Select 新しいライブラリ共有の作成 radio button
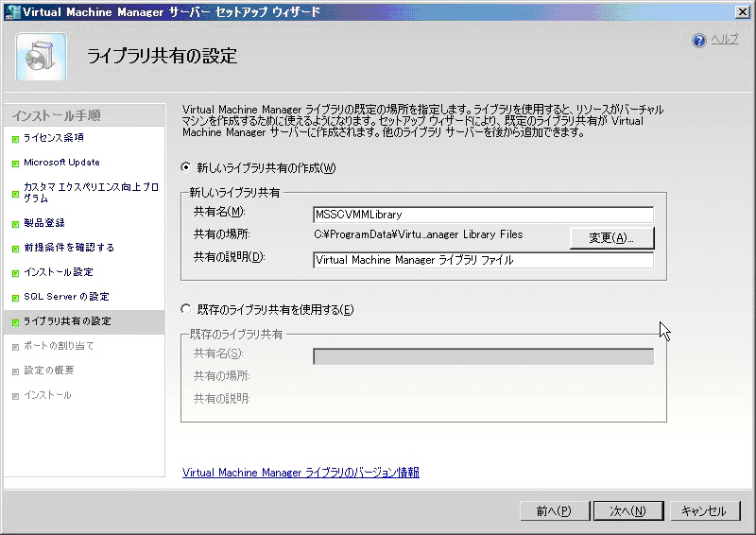Image resolution: width=756 pixels, height=535 pixels. pos(185,168)
